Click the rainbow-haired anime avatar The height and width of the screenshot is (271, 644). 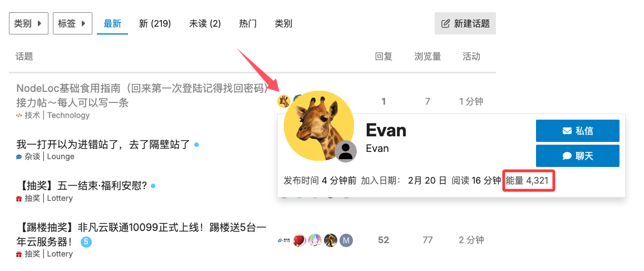coord(316,240)
